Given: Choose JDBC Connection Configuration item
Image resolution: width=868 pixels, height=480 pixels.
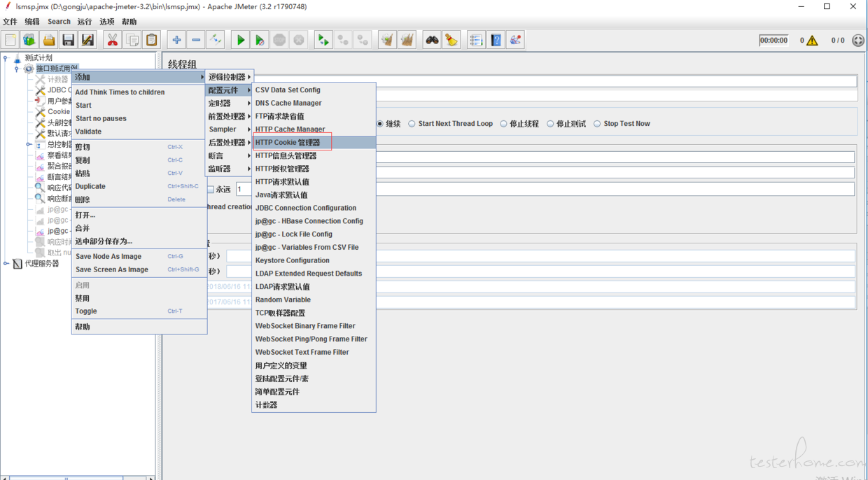Looking at the screenshot, I should [314, 209].
